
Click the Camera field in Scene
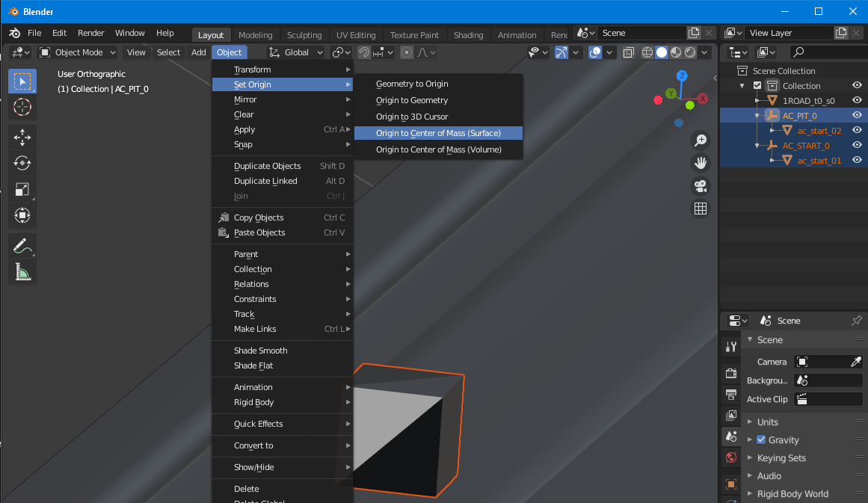coord(828,361)
